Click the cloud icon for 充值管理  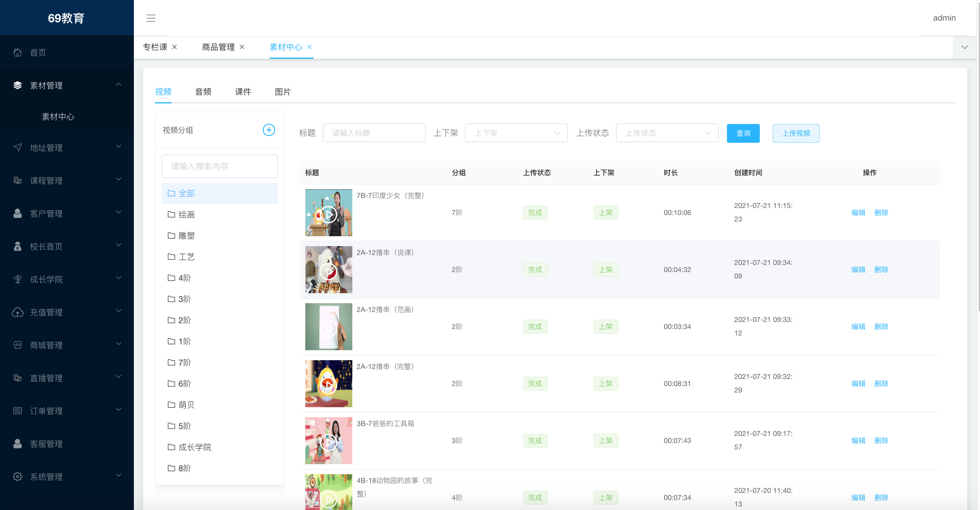click(18, 312)
